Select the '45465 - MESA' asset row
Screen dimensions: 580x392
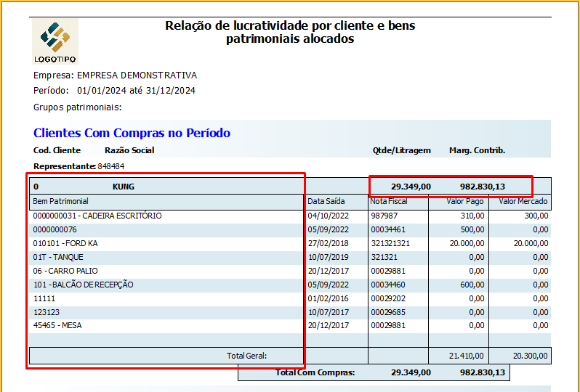pos(57,325)
